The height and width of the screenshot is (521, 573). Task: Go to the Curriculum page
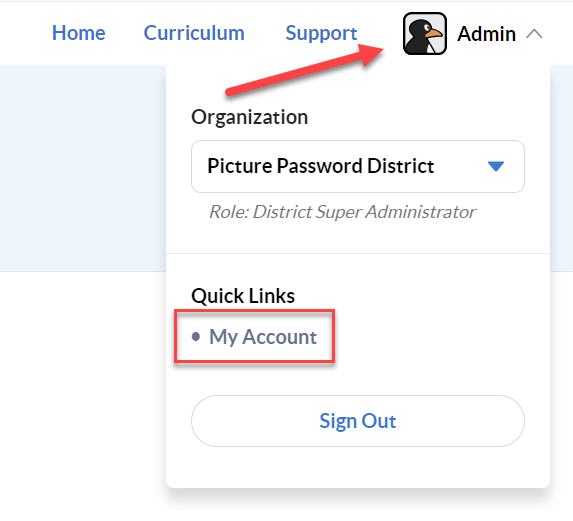[194, 33]
